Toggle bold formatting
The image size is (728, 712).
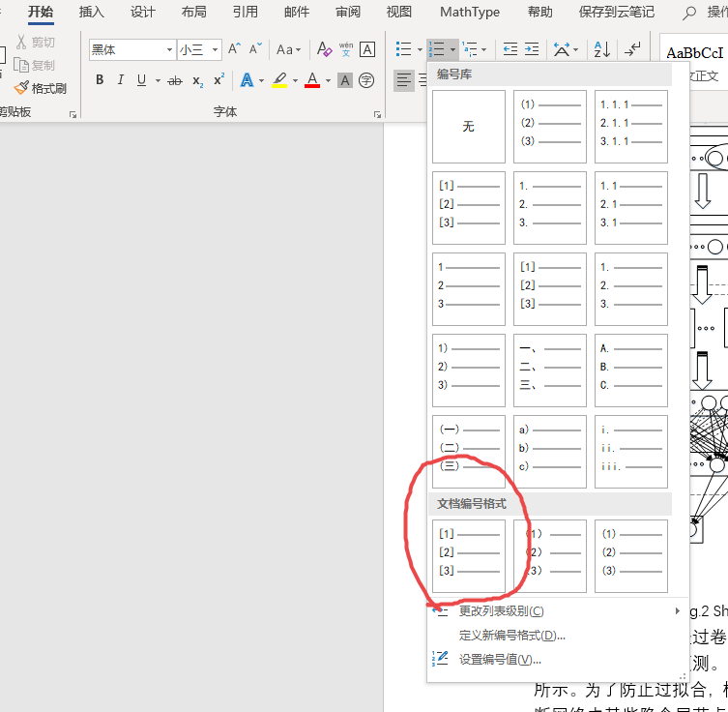(x=100, y=80)
